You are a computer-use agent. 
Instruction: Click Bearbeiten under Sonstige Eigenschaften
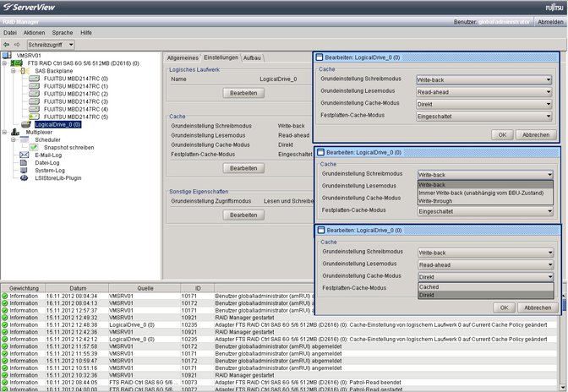[x=243, y=215]
